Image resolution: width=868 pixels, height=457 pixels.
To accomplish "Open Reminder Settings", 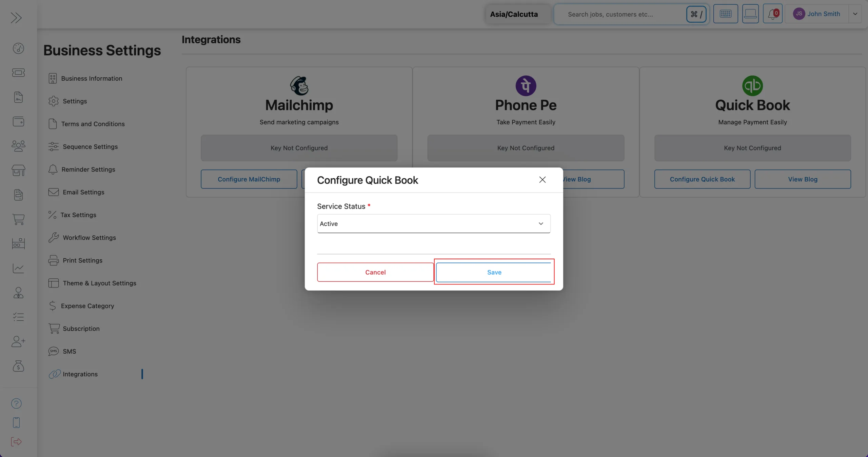I will click(x=82, y=169).
